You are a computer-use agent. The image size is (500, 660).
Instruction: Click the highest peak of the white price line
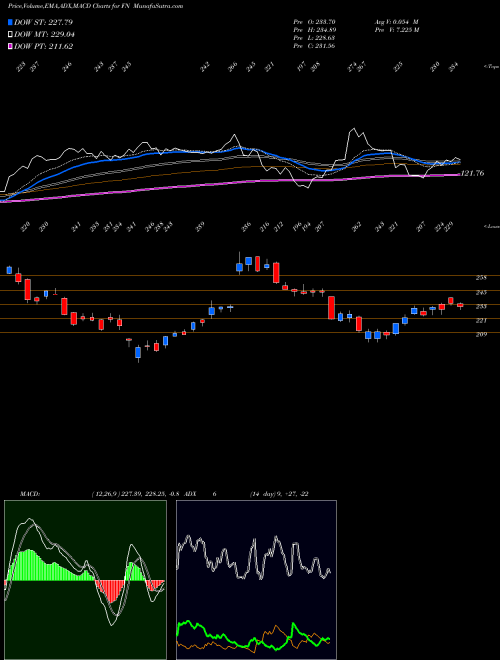(x=354, y=129)
